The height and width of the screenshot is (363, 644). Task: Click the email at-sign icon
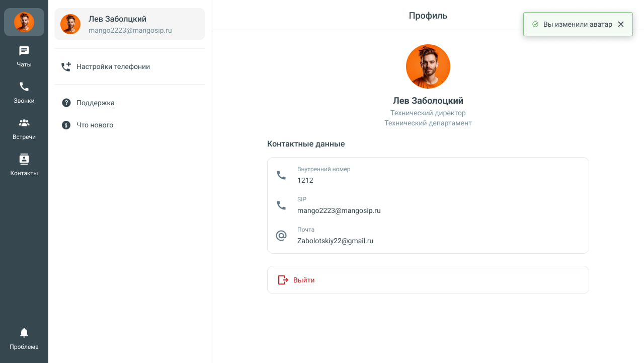[281, 236]
